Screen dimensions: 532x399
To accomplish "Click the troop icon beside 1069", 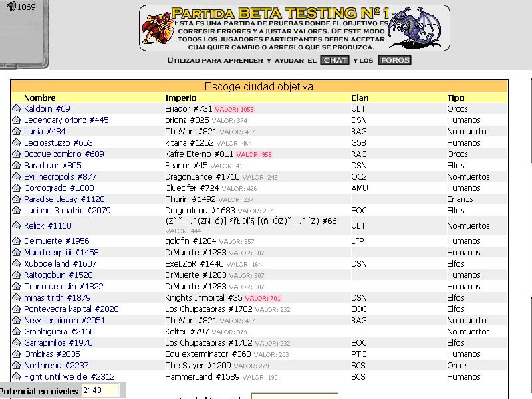I will tap(11, 7).
